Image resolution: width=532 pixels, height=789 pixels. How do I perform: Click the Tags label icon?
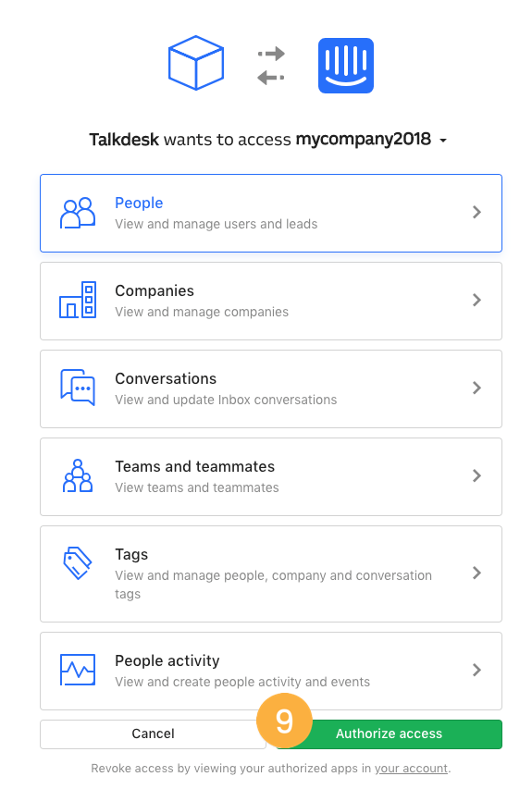tap(78, 562)
